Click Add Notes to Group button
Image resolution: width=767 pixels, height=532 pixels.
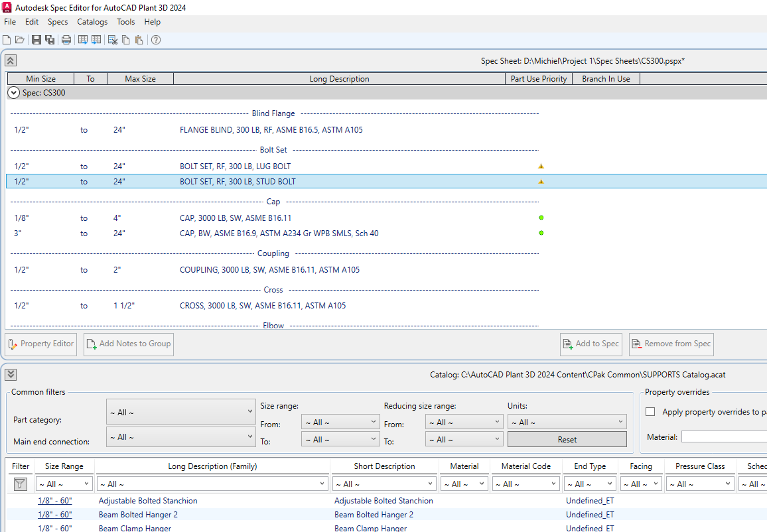click(x=129, y=344)
